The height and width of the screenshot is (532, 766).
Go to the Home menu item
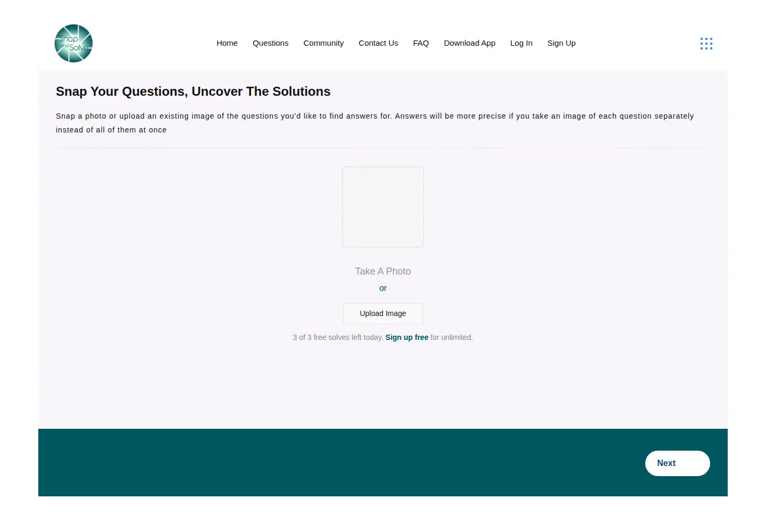227,43
